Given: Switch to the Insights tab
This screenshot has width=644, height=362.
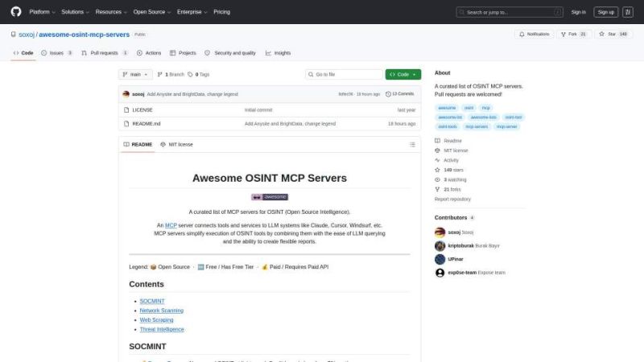Looking at the screenshot, I should tap(278, 53).
